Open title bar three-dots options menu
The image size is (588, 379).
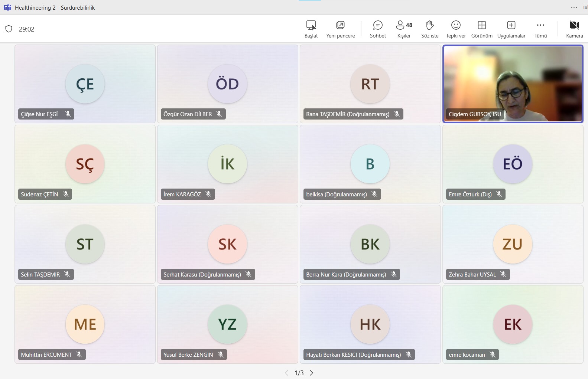pyautogui.click(x=574, y=7)
